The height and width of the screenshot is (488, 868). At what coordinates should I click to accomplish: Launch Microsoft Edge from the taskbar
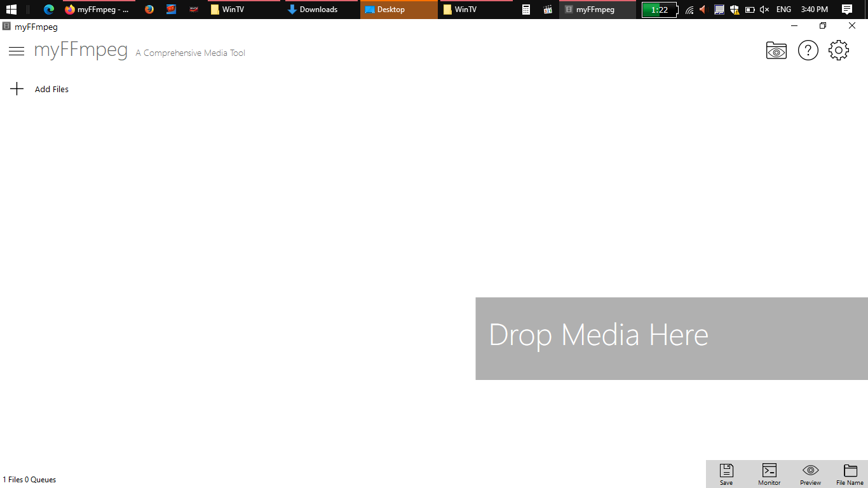click(x=49, y=10)
